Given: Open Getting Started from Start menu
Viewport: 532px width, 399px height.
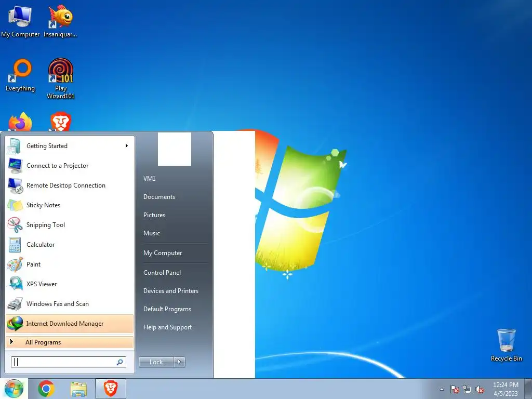Looking at the screenshot, I should 70,146.
